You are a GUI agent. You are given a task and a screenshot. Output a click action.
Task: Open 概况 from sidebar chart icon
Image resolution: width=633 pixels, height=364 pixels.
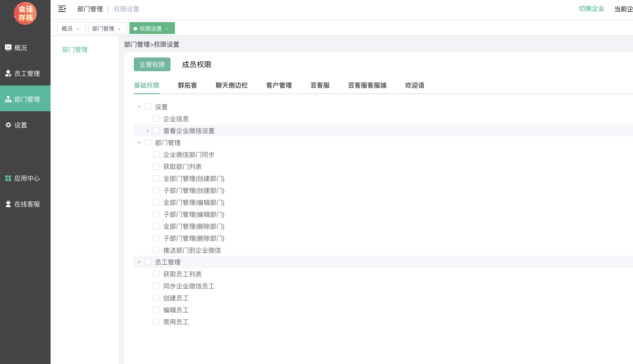click(x=8, y=48)
